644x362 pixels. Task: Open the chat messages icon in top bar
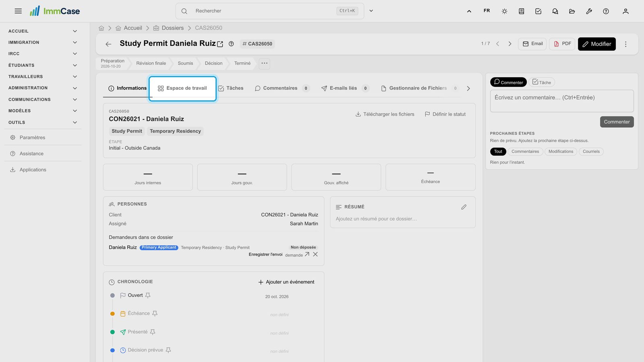[555, 11]
